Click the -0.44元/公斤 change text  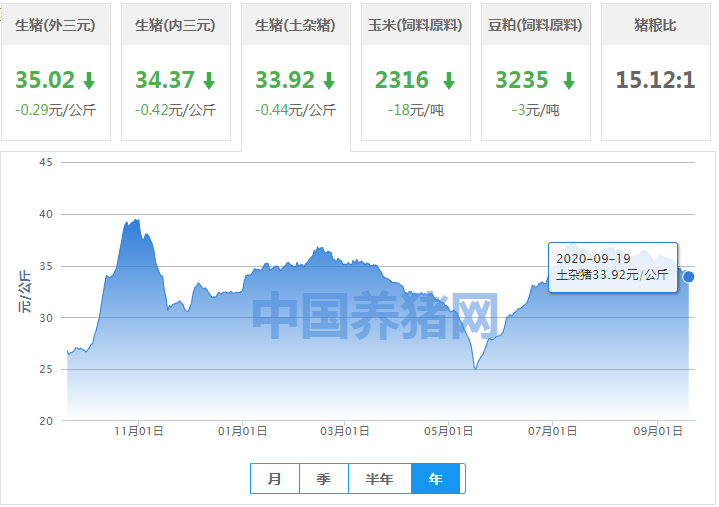296,110
